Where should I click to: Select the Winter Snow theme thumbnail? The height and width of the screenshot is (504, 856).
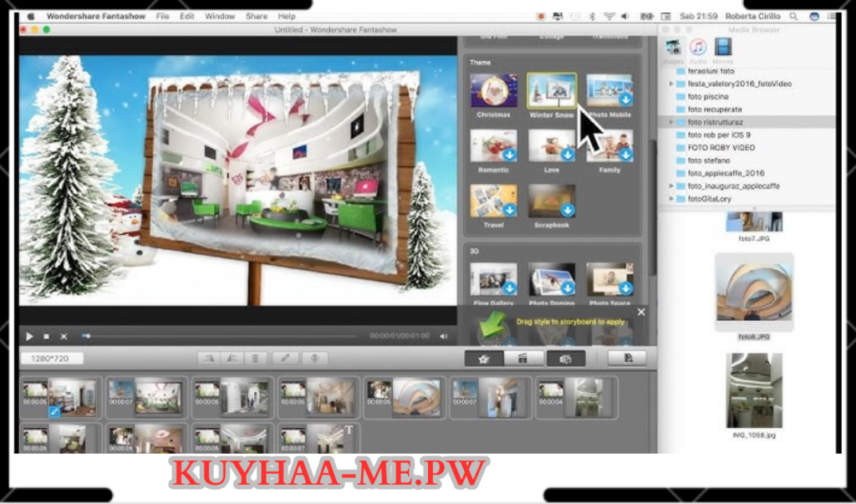(552, 90)
